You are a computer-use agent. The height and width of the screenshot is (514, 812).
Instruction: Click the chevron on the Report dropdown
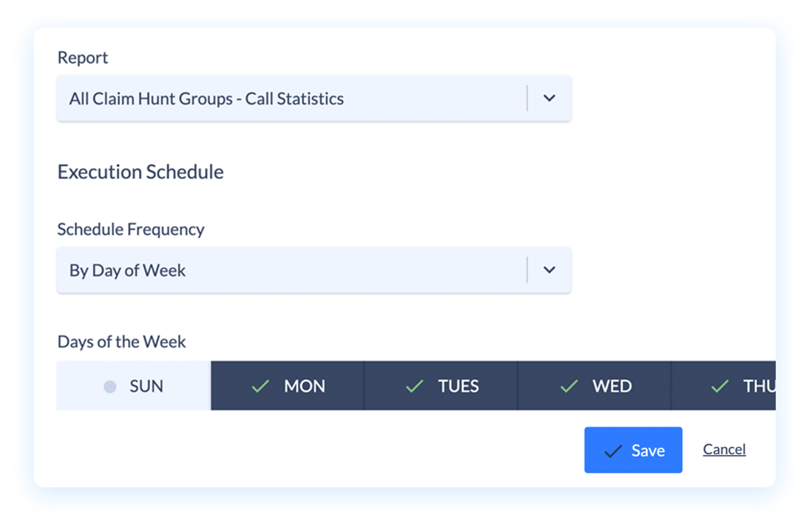click(550, 98)
